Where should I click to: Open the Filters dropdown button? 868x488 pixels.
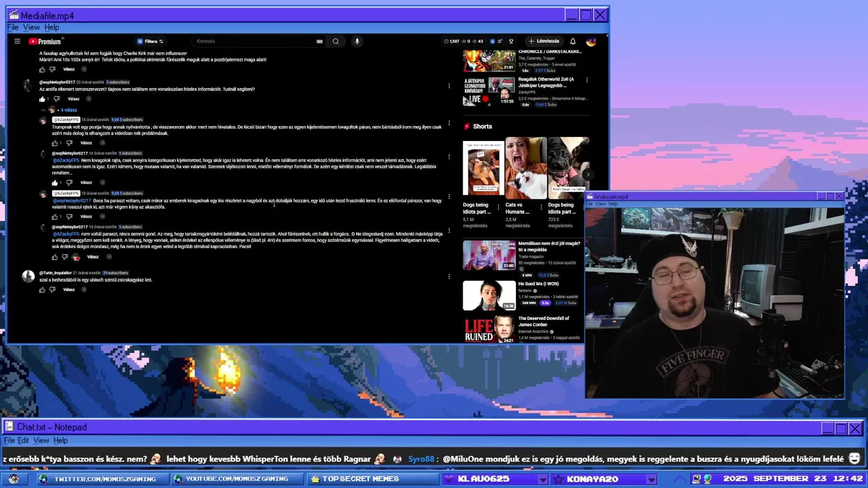[x=150, y=41]
